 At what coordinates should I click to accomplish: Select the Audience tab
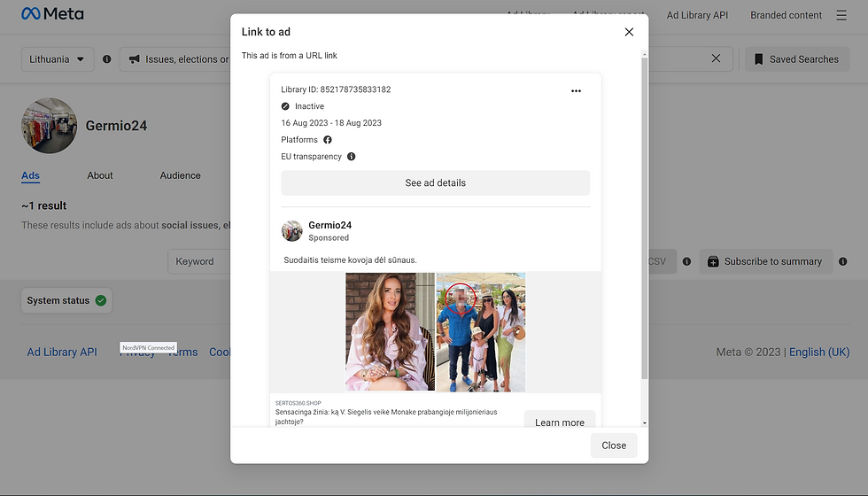(181, 175)
